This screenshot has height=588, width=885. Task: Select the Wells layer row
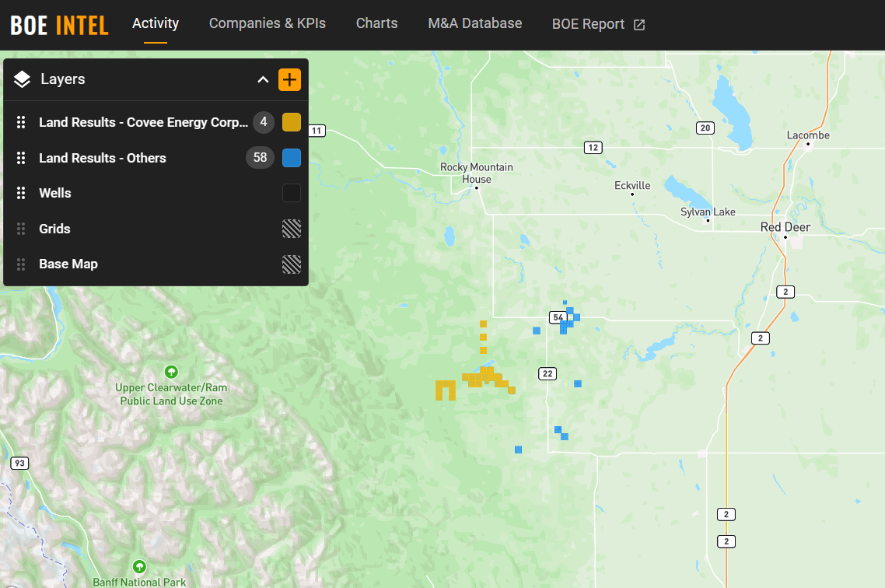coord(156,193)
